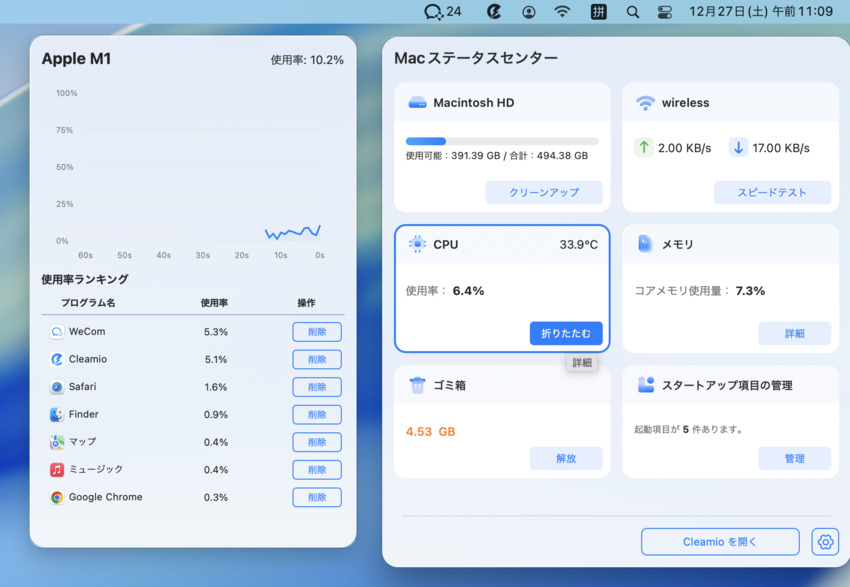The height and width of the screenshot is (587, 850).
Task: Empty the trash with 解放
Action: [566, 458]
